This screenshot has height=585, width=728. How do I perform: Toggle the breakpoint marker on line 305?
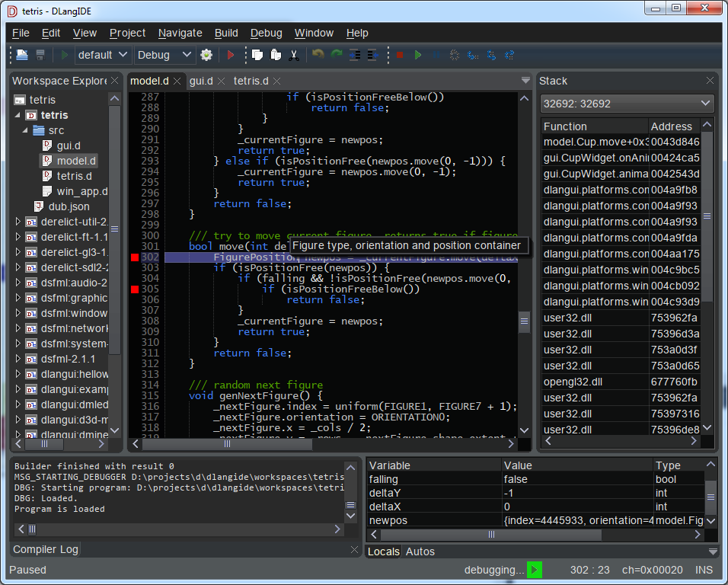click(x=135, y=289)
